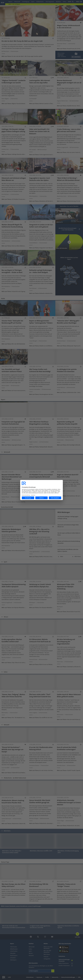Open the X (Twitter) icon in footer
This screenshot has height=980, width=83.
(38, 937)
